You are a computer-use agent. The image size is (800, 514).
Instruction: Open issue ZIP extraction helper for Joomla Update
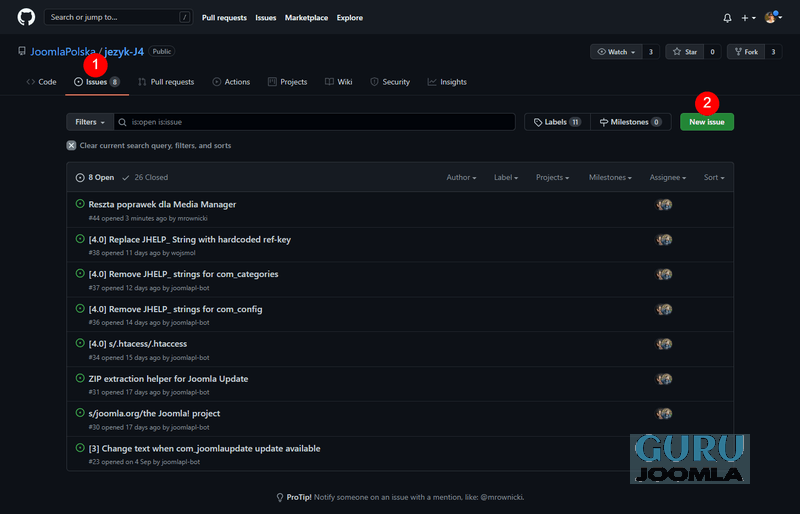[x=168, y=379]
